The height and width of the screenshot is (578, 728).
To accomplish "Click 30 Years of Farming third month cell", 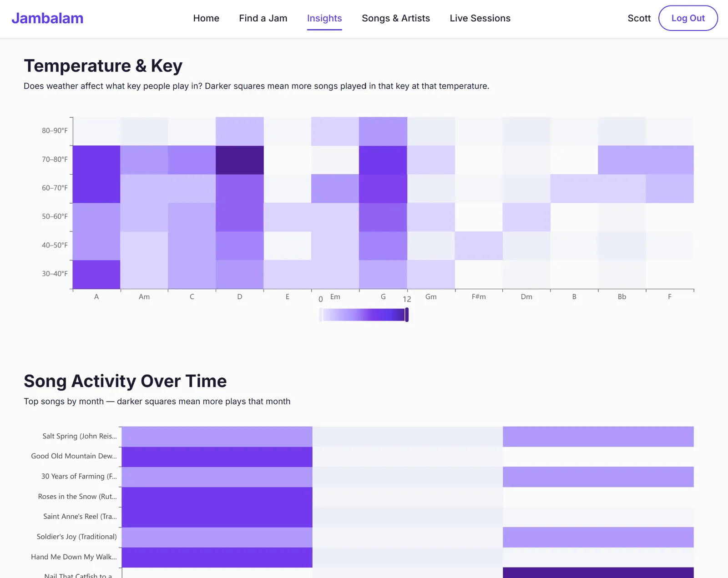I will 598,477.
